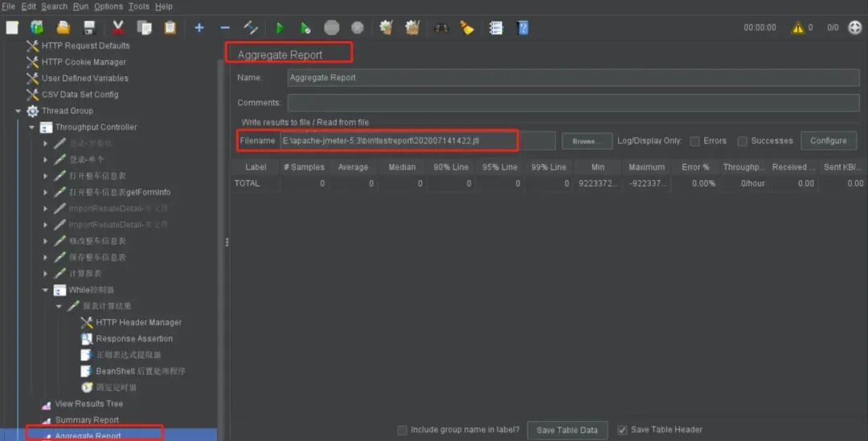Click the Open file folder icon
Image resolution: width=868 pixels, height=441 pixels.
click(x=63, y=27)
